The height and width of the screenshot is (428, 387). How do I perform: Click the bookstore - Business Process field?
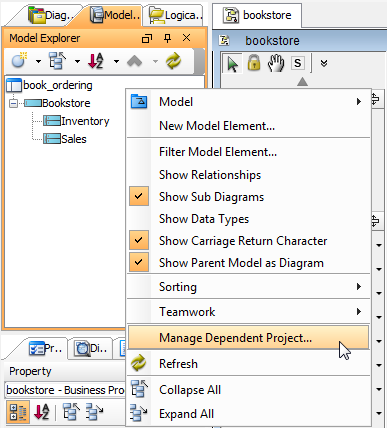65,390
